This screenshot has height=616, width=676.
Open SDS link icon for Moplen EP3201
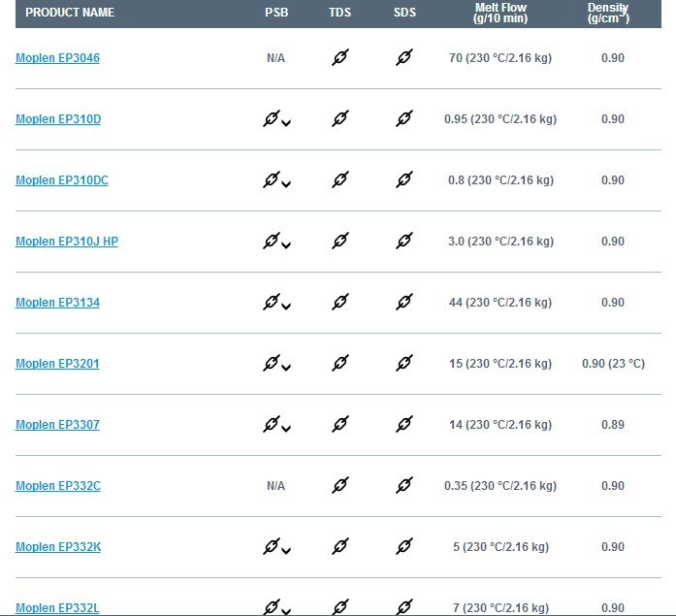[404, 364]
